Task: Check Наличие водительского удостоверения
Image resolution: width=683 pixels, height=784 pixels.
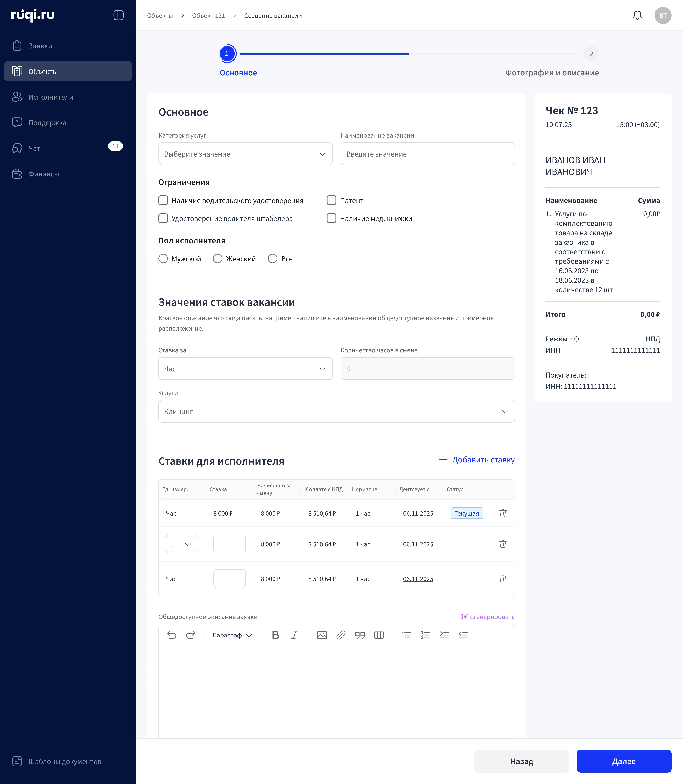Action: (x=163, y=200)
